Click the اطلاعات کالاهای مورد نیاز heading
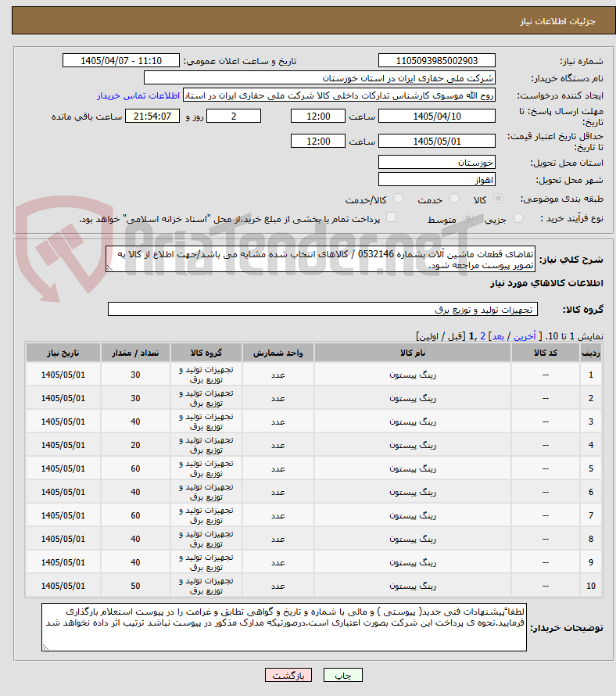This screenshot has width=616, height=696. click(546, 283)
